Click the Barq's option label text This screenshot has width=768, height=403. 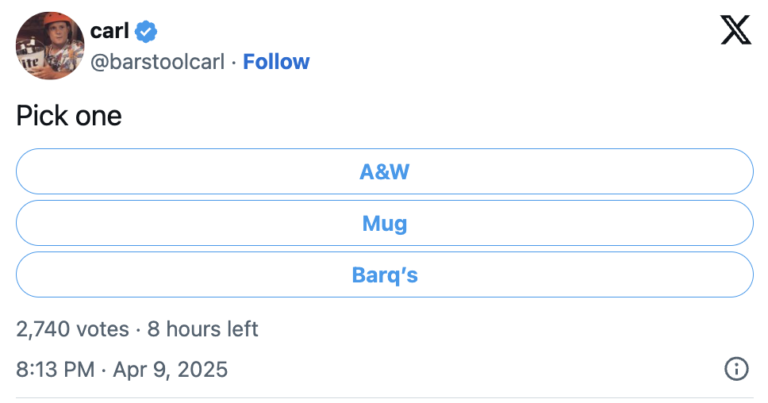384,275
